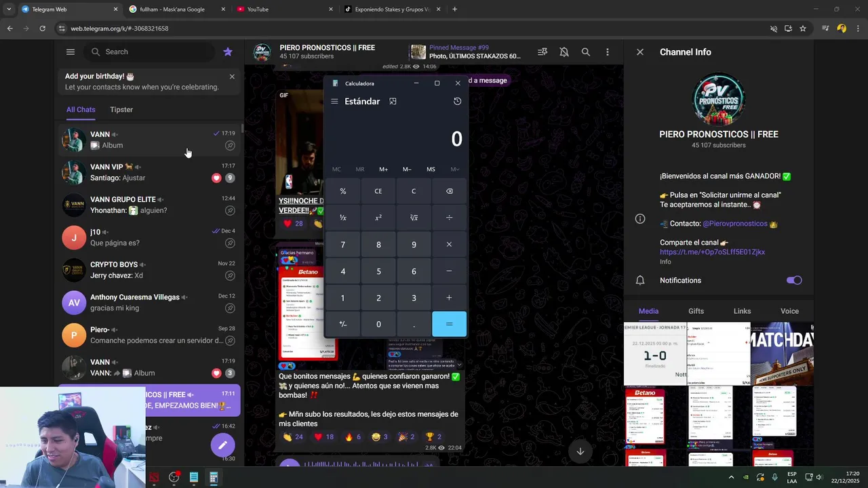Image resolution: width=868 pixels, height=488 pixels.
Task: Click M+ memory add button
Action: tap(383, 169)
